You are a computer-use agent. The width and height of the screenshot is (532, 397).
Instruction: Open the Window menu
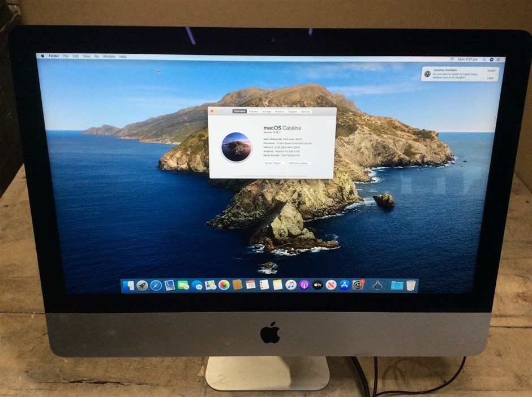tap(109, 57)
